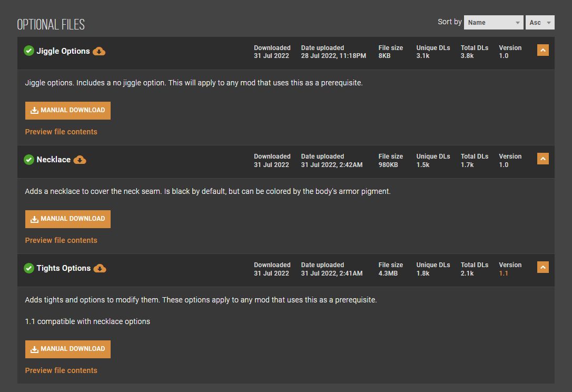
Task: Preview file contents of Tights Options
Action: 61,370
